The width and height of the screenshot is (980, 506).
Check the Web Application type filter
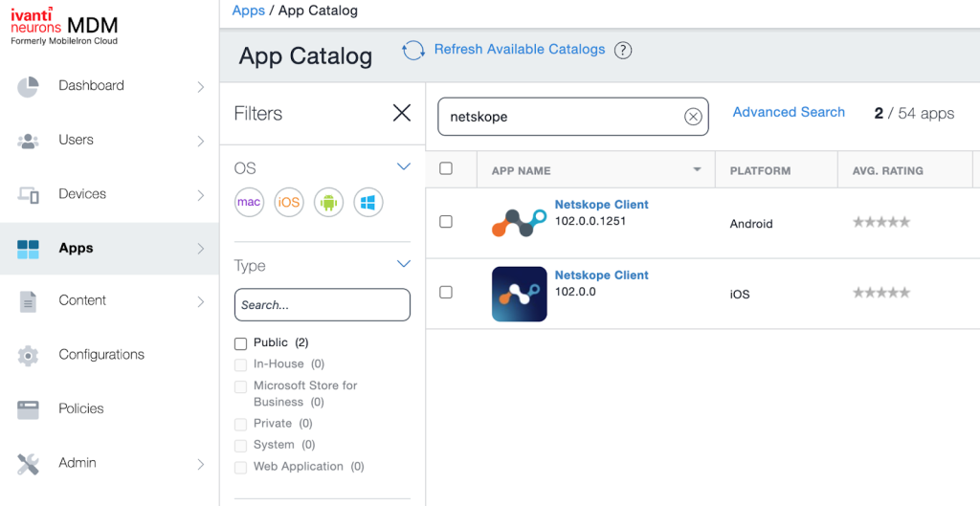240,468
